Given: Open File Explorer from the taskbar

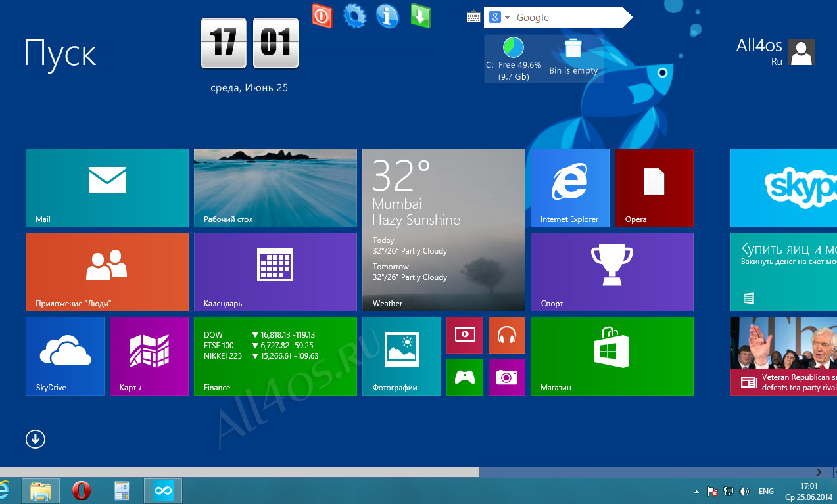Looking at the screenshot, I should tap(41, 491).
